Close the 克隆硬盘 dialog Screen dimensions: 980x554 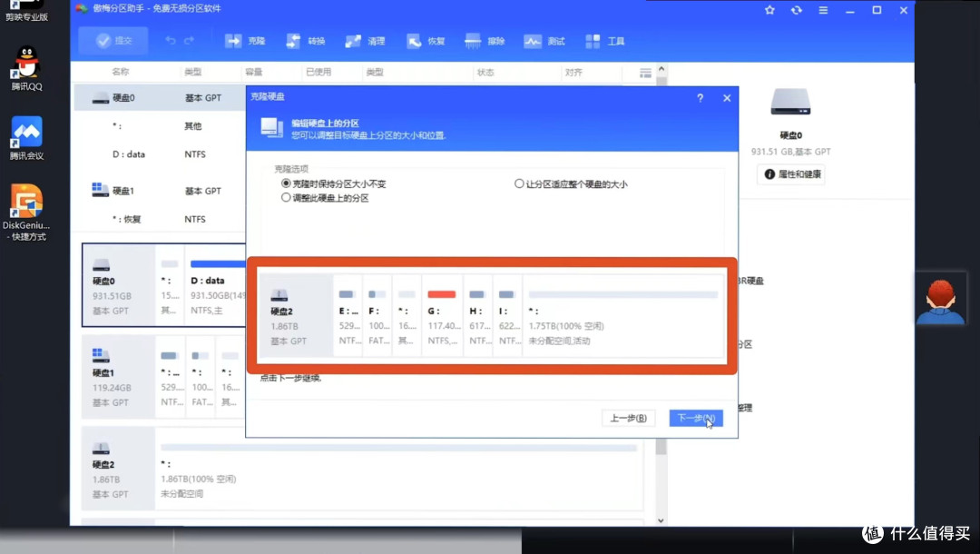pos(727,98)
